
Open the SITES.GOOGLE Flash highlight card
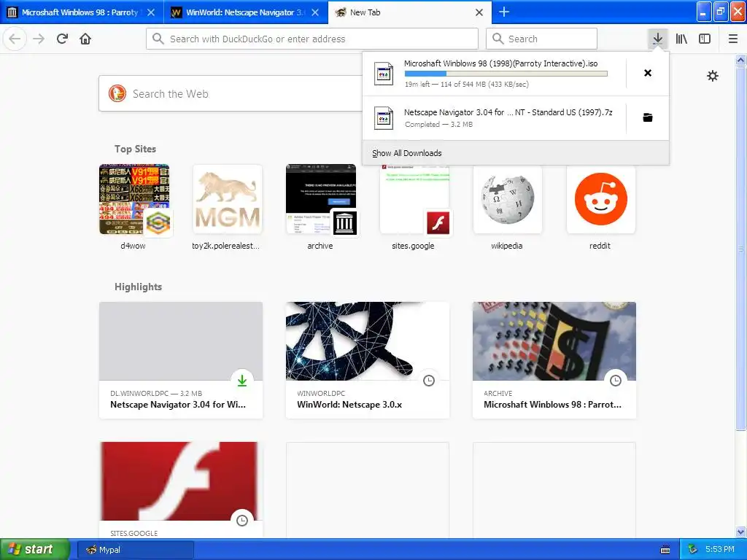(x=181, y=491)
